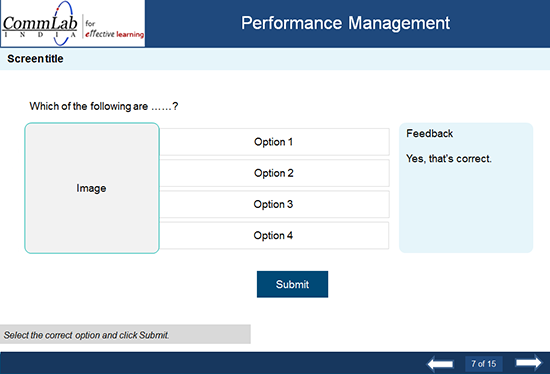Click the CommLab India logo
Viewport: 550px width, 374px height.
click(x=73, y=24)
